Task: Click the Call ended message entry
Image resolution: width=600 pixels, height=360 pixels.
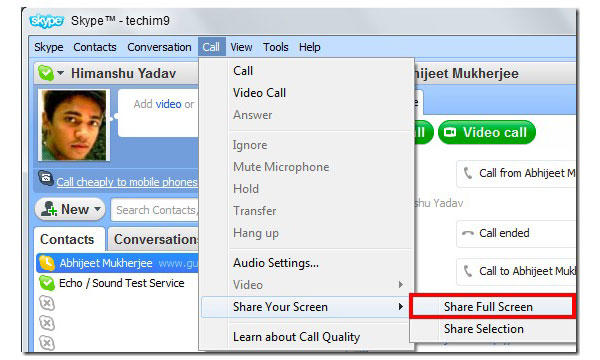Action: [x=516, y=233]
